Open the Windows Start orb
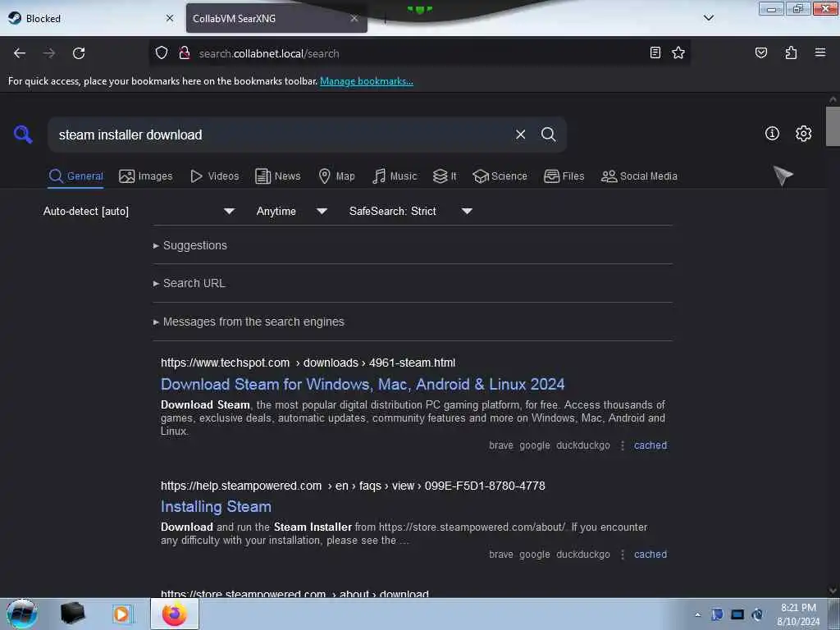 point(22,614)
